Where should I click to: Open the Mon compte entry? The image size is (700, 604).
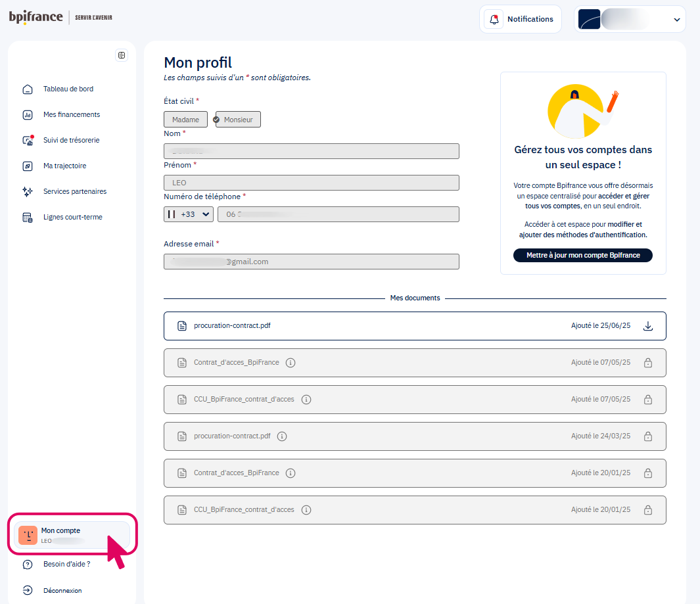(x=72, y=535)
